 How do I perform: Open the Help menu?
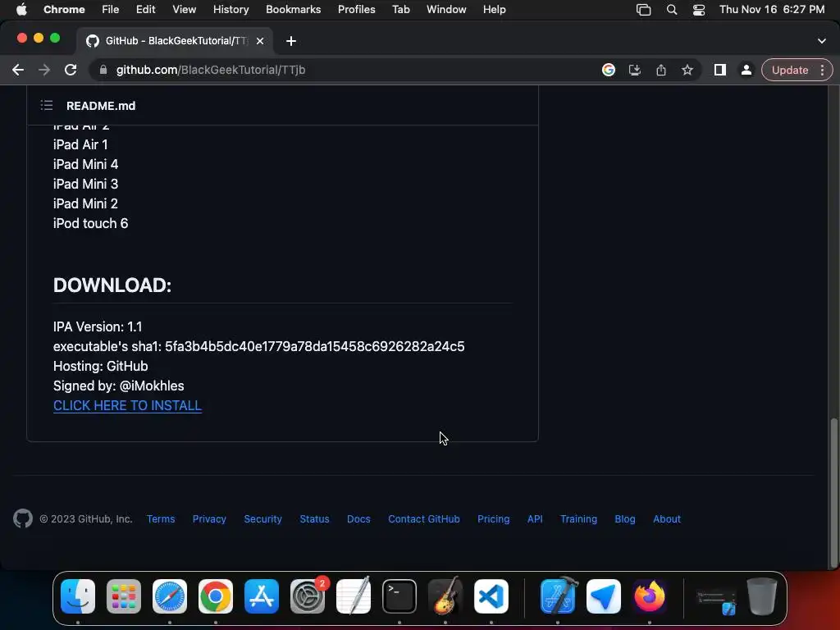point(494,9)
